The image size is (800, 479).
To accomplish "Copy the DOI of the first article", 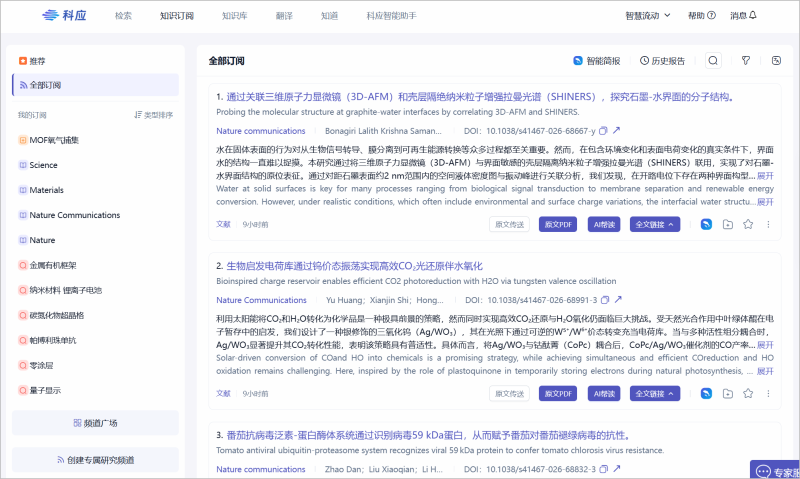I will pyautogui.click(x=603, y=131).
